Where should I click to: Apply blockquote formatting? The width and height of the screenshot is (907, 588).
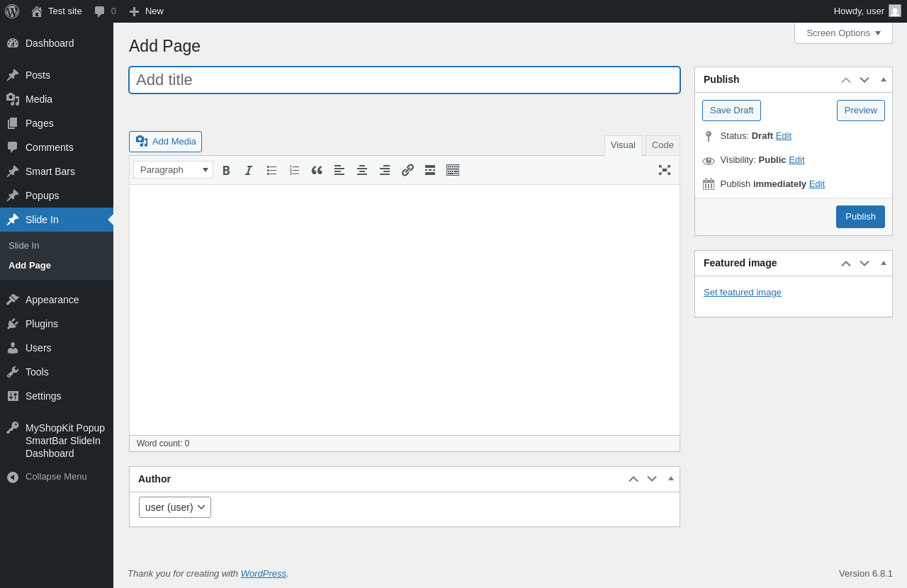(317, 170)
